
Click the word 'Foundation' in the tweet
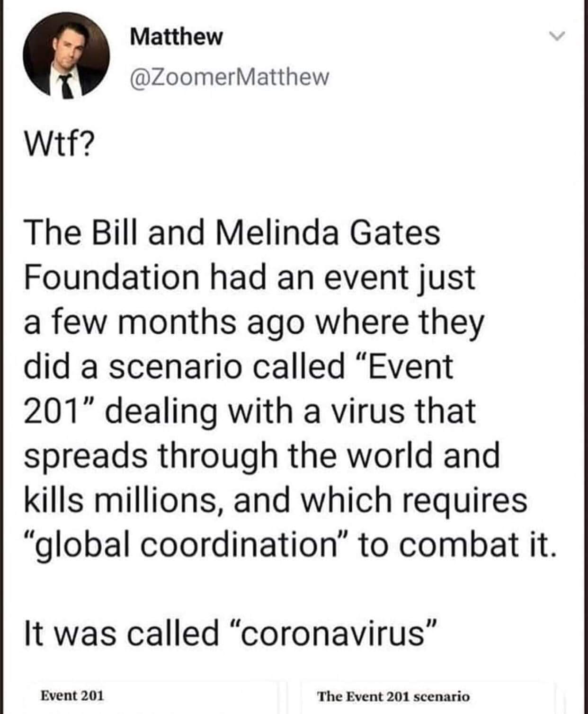(112, 277)
